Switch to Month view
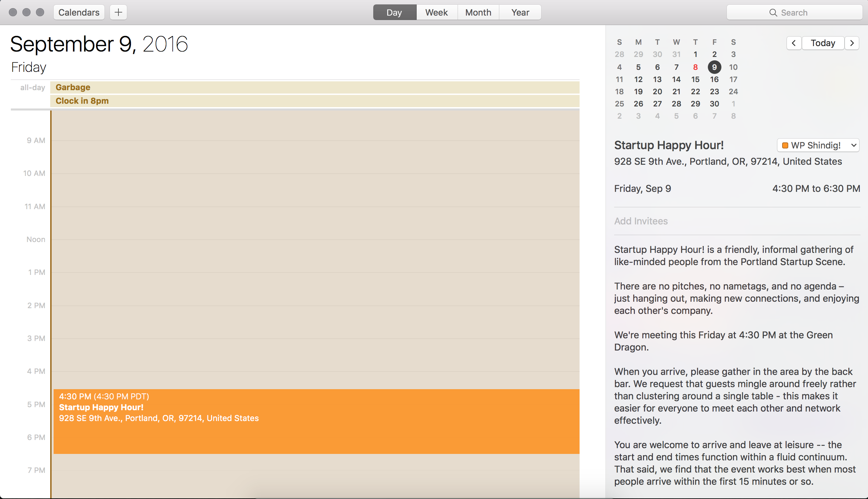The height and width of the screenshot is (499, 868). pyautogui.click(x=478, y=12)
